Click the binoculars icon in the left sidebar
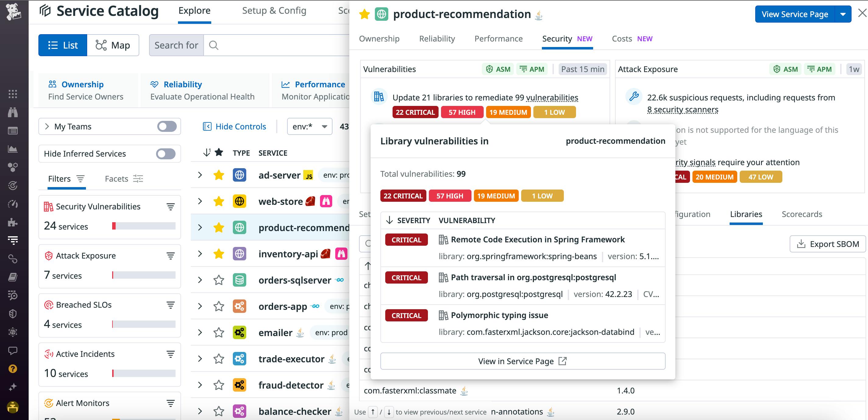Viewport: 868px width, 420px height. [13, 112]
